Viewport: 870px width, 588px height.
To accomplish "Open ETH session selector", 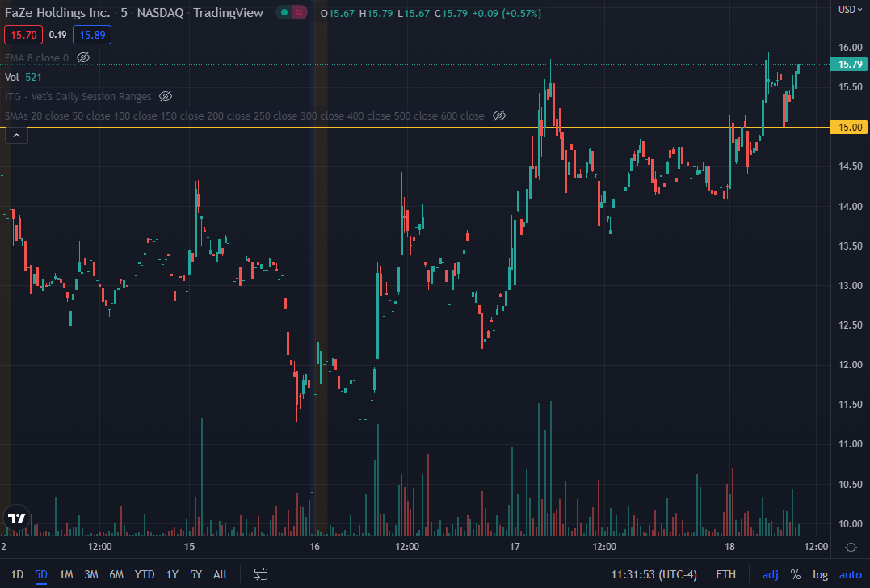I will point(725,575).
